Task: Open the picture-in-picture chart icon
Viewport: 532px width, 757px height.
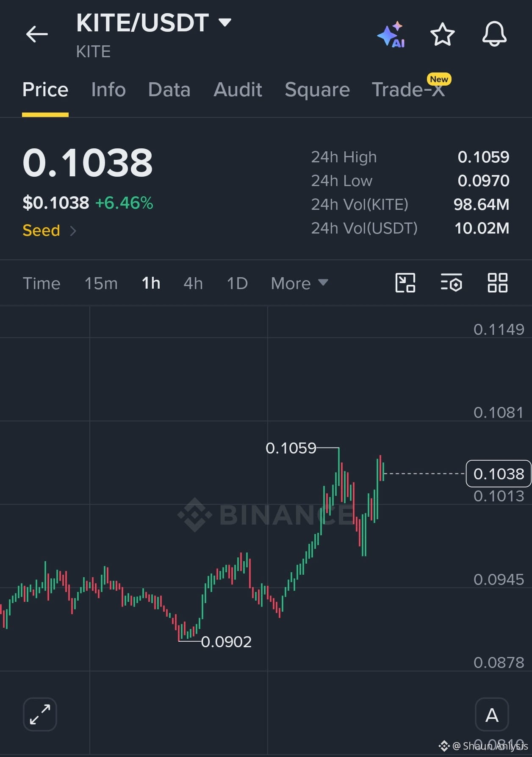Action: 405,283
